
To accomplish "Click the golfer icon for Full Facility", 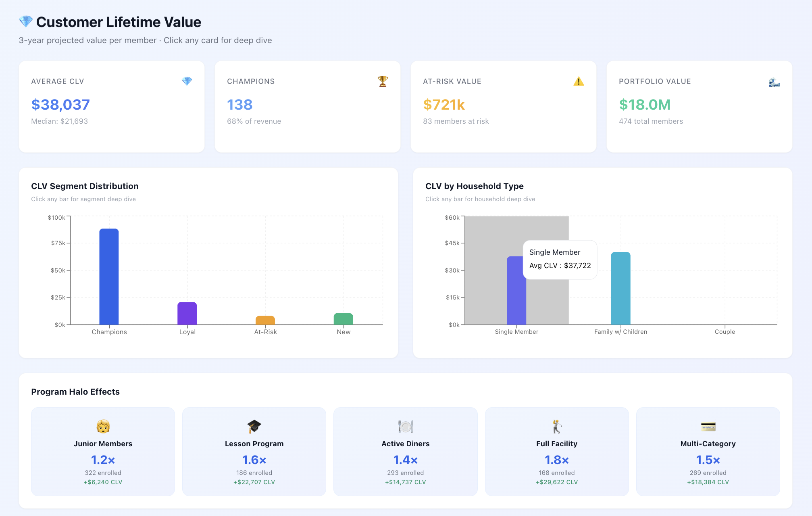I will (x=556, y=427).
